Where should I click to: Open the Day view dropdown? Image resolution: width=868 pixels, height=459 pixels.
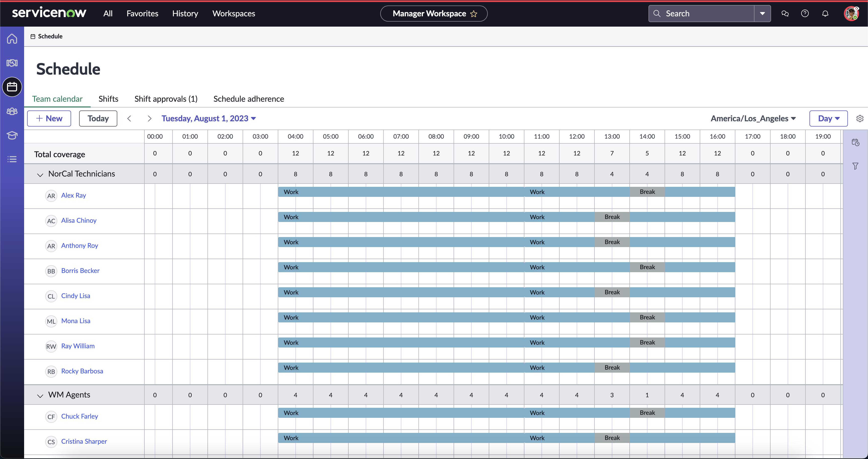pos(828,119)
